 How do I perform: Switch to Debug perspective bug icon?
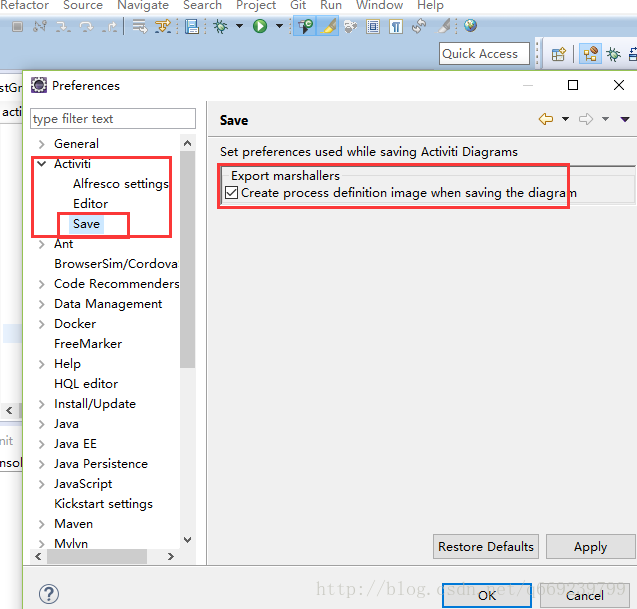613,54
